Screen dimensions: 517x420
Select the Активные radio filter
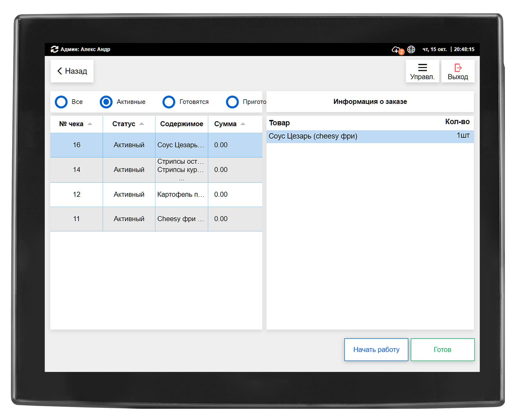106,102
